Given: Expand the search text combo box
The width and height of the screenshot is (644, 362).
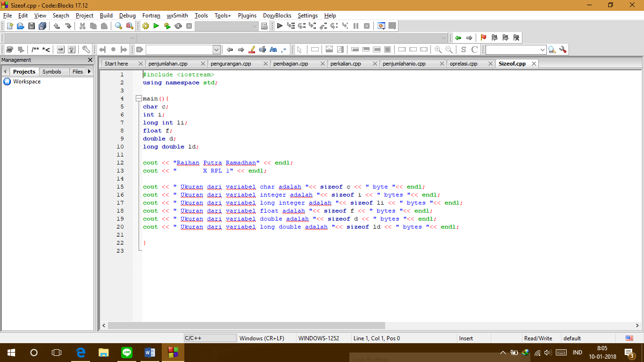Looking at the screenshot, I should 216,49.
